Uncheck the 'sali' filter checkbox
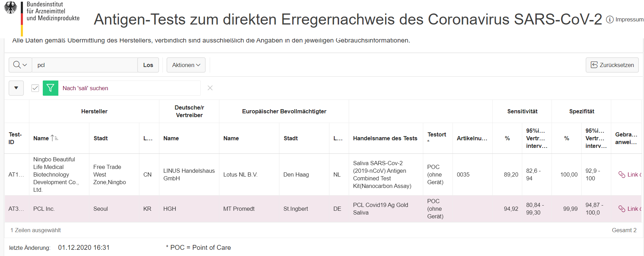Viewport: 644px width, 256px height. click(x=35, y=88)
